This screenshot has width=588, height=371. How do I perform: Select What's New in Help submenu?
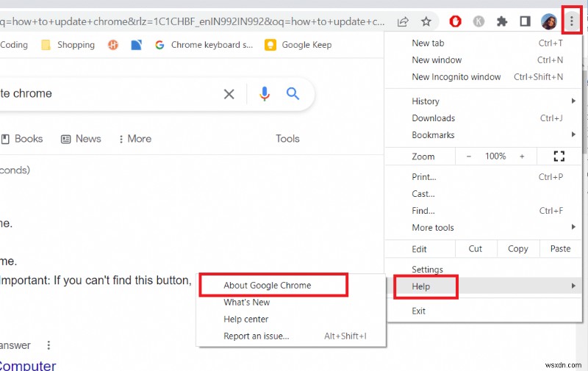(291, 303)
